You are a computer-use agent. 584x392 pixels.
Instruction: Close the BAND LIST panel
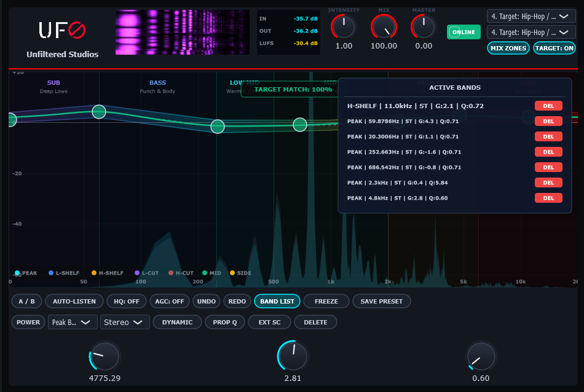pyautogui.click(x=277, y=301)
